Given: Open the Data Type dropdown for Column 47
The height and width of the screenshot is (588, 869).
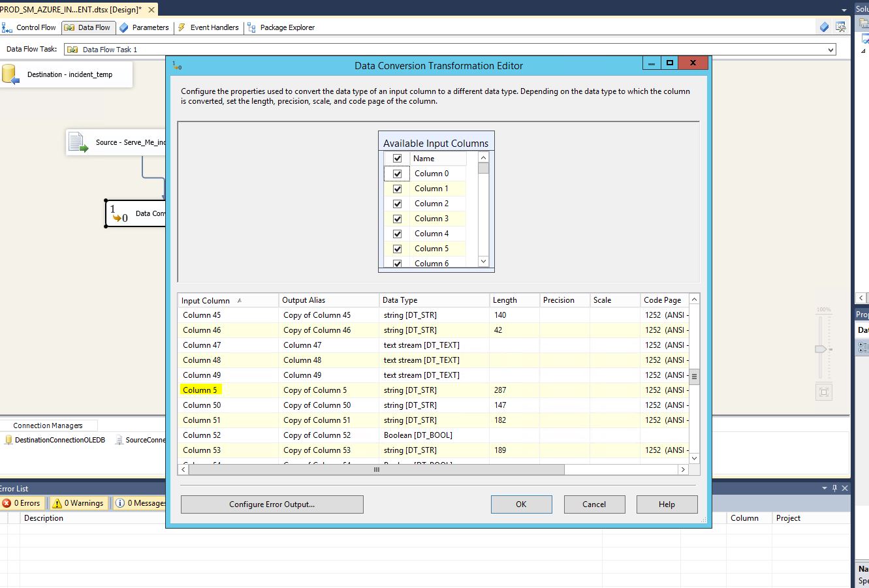Looking at the screenshot, I should (x=434, y=345).
